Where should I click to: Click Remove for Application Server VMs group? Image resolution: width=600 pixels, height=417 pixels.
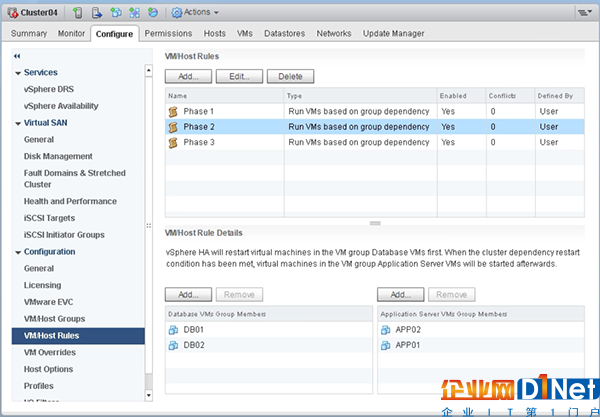coord(452,295)
